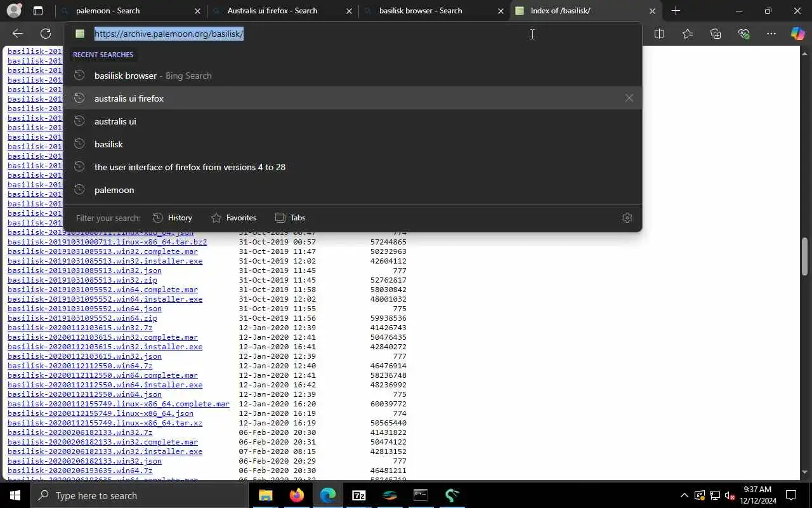Show hidden system tray icons
Image resolution: width=812 pixels, height=508 pixels.
pyautogui.click(x=684, y=495)
